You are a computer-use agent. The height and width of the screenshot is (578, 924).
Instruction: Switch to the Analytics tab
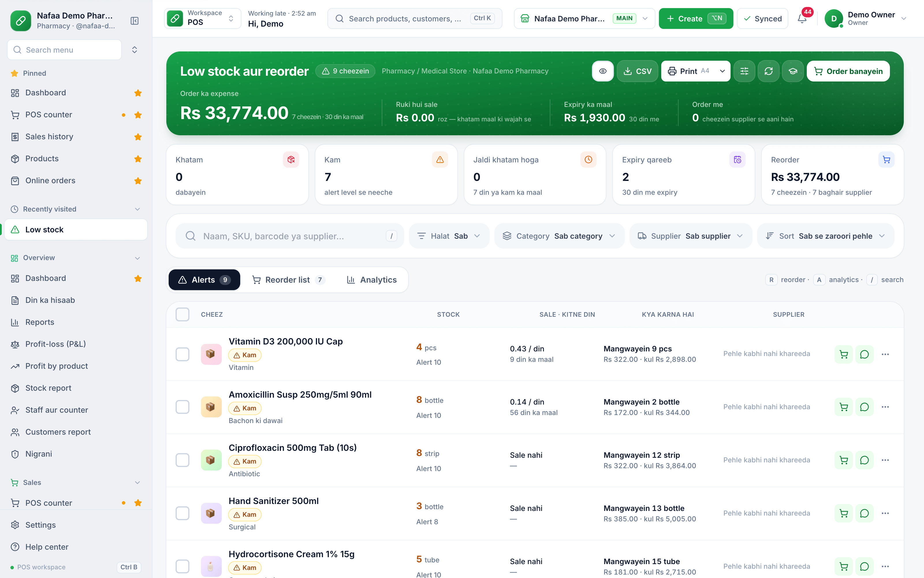click(x=372, y=280)
